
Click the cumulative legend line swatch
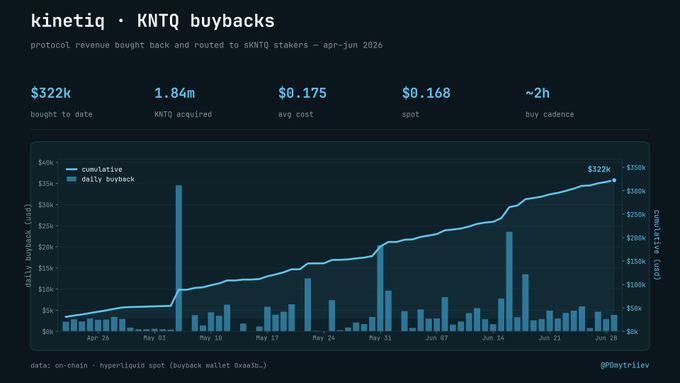point(72,169)
